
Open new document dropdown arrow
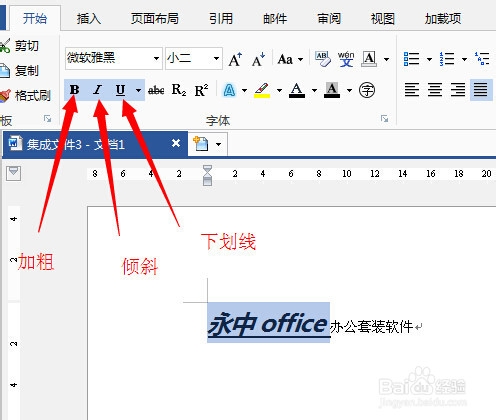coord(218,144)
